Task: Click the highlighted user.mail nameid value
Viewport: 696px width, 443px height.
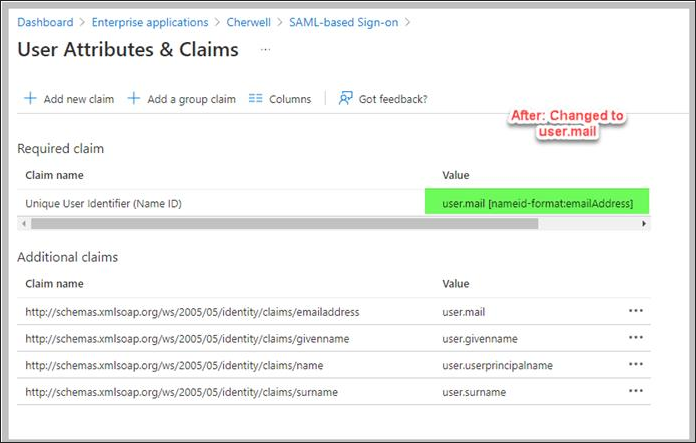Action: coord(537,203)
